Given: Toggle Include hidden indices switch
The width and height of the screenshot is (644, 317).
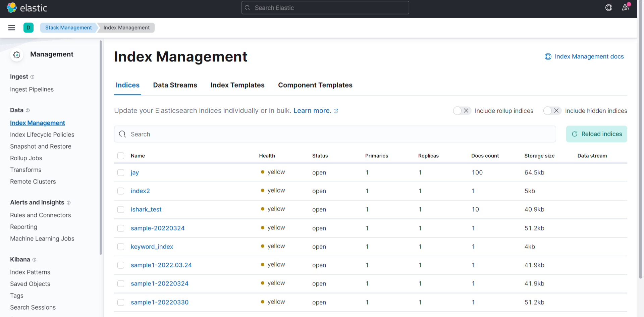Looking at the screenshot, I should tap(552, 111).
